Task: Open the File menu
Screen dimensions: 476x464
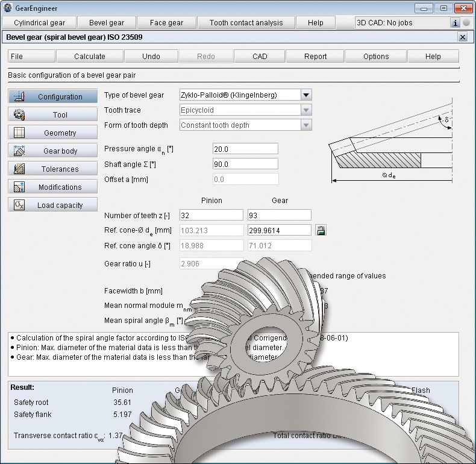Action: [x=31, y=57]
